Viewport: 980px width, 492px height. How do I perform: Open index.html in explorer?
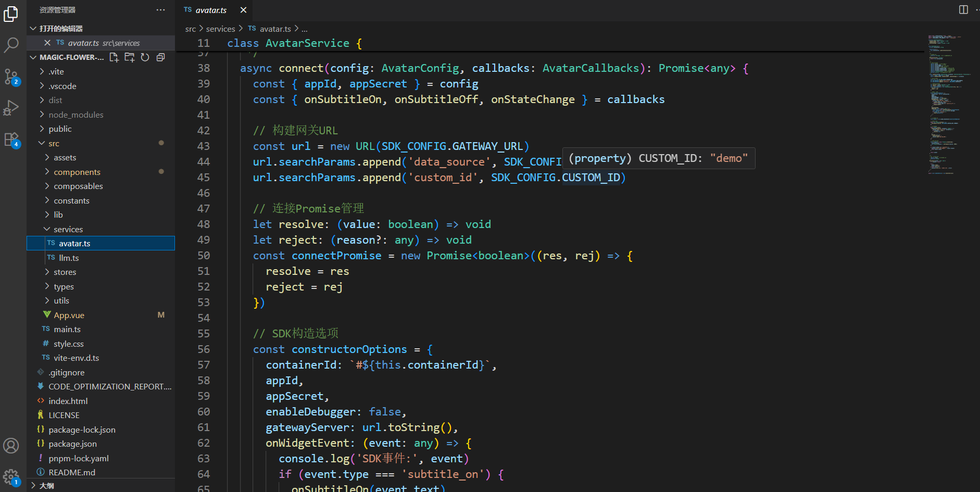tap(100, 401)
